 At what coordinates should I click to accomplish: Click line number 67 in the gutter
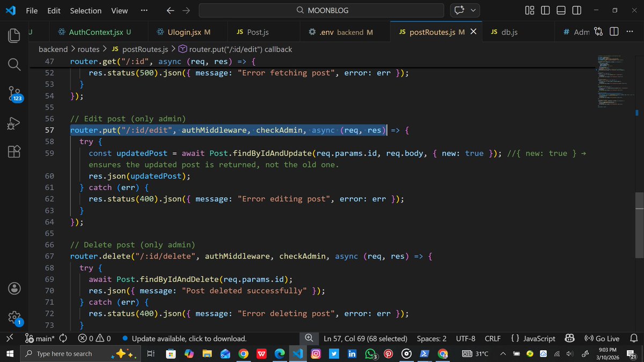tap(49, 256)
